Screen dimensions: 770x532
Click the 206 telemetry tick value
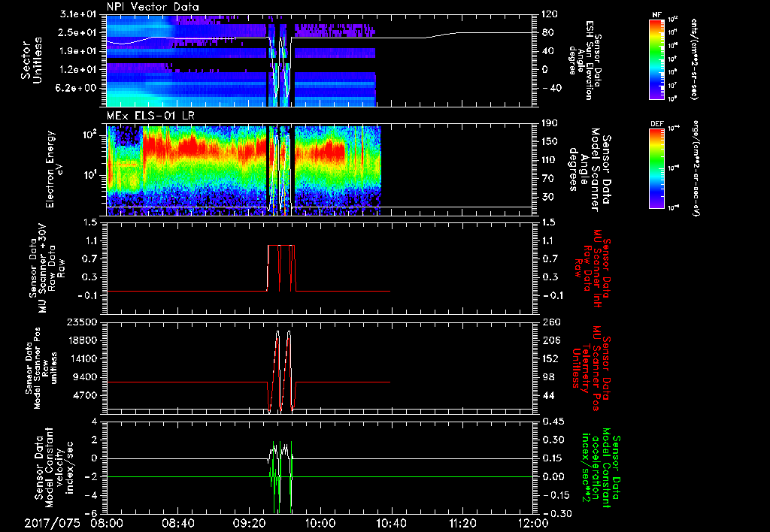click(550, 340)
